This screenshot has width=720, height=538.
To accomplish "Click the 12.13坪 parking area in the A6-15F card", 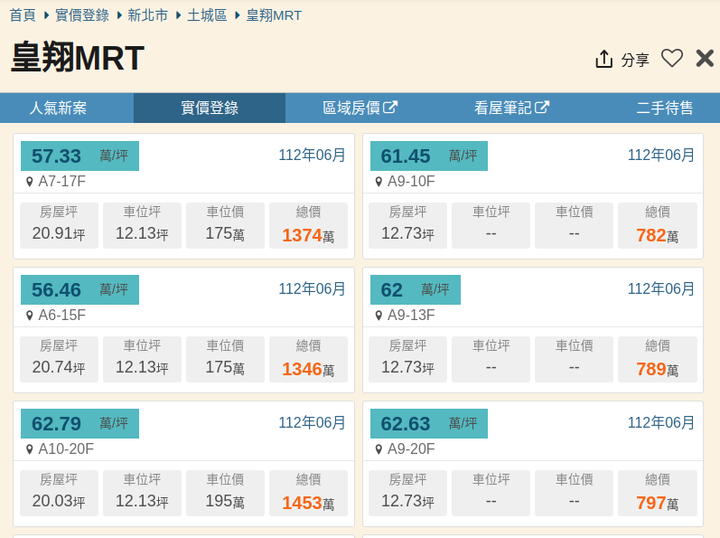I will [x=142, y=367].
